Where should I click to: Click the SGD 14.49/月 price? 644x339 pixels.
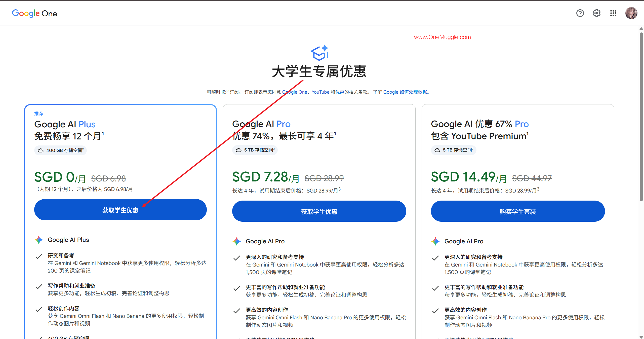(469, 177)
